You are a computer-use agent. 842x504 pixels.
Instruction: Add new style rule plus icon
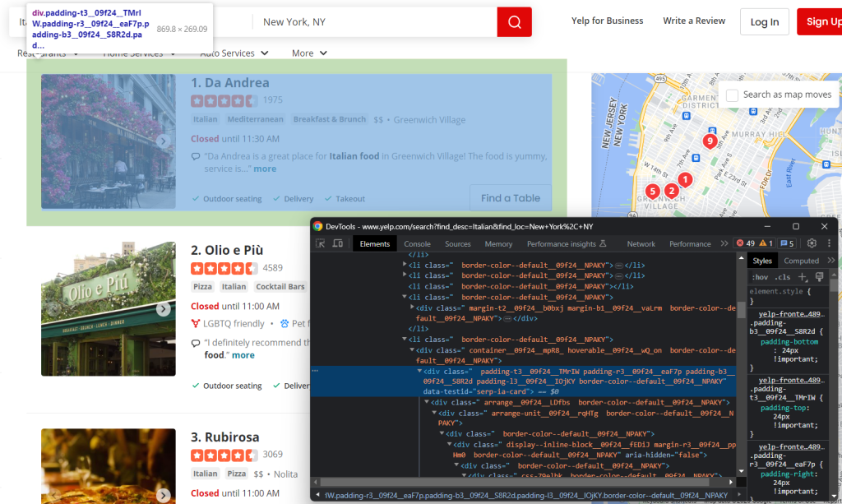coord(803,277)
